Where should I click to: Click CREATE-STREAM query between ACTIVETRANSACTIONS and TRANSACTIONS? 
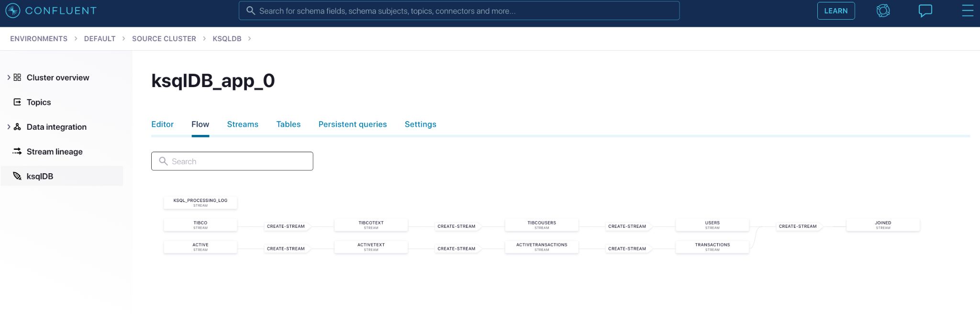point(628,249)
